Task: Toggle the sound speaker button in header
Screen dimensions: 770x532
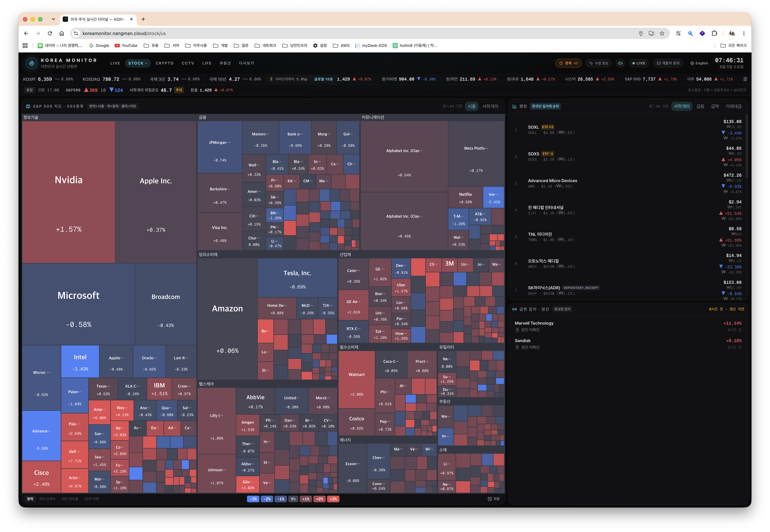Action: click(x=620, y=63)
